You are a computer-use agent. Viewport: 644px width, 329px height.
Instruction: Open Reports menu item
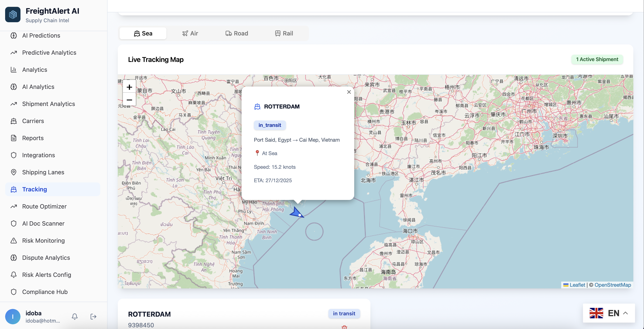click(x=52, y=138)
